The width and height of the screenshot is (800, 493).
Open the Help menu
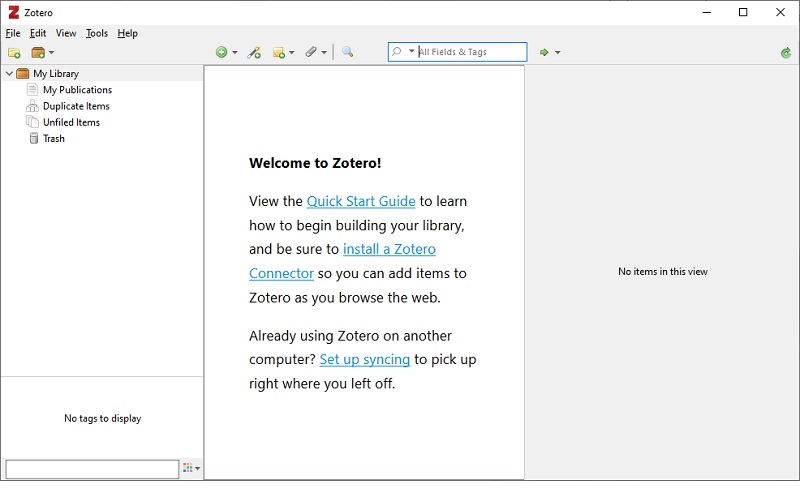[128, 33]
